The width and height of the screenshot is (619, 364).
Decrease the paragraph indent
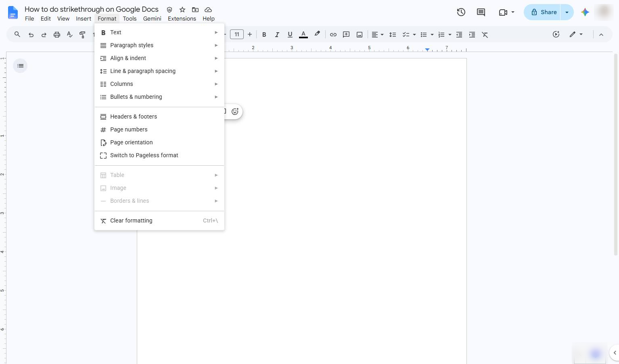coord(459,35)
